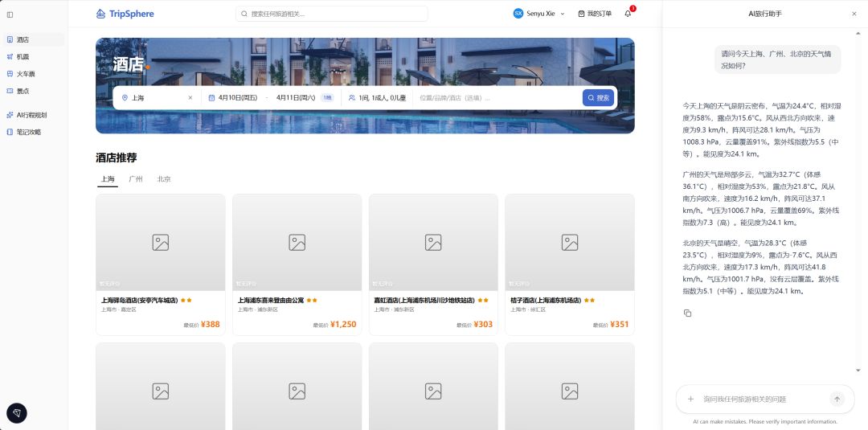
Task: Open the guests selector 1间, 1成人, 0儿童
Action: pyautogui.click(x=377, y=98)
